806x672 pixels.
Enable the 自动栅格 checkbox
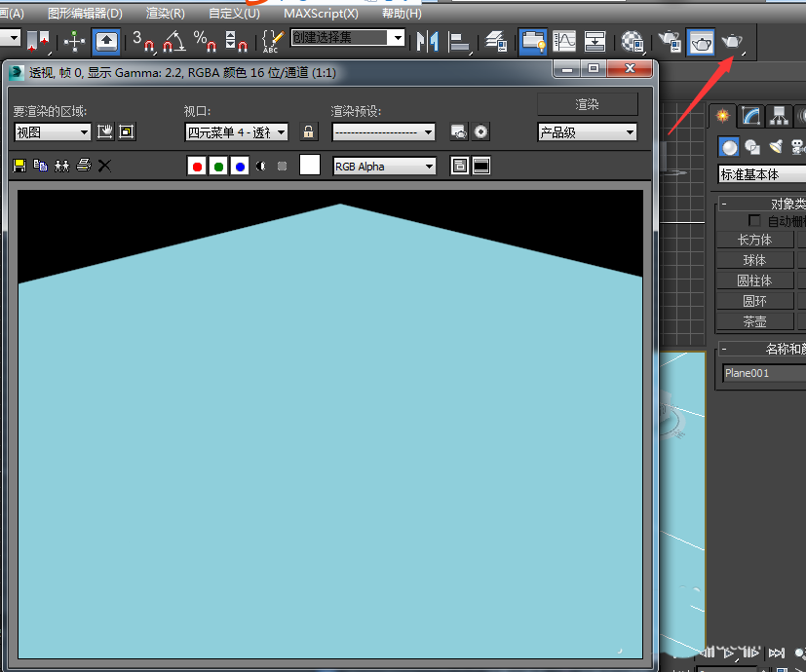click(754, 221)
